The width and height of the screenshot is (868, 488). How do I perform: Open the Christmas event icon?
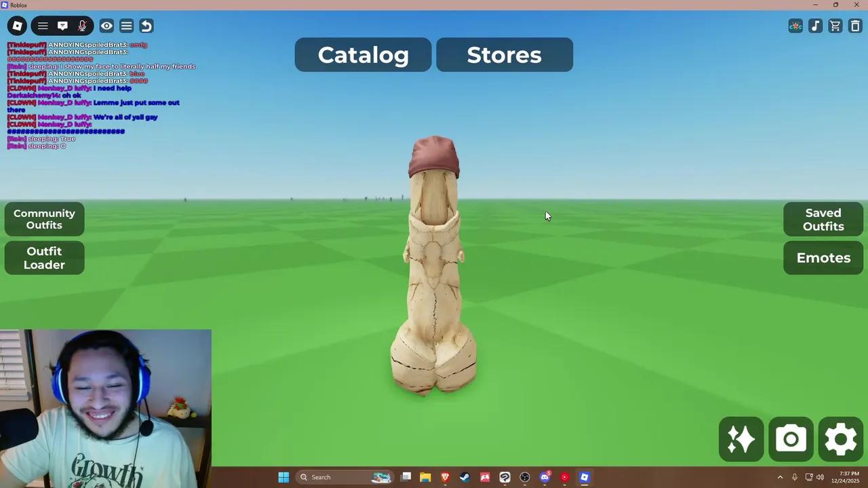pyautogui.click(x=795, y=26)
